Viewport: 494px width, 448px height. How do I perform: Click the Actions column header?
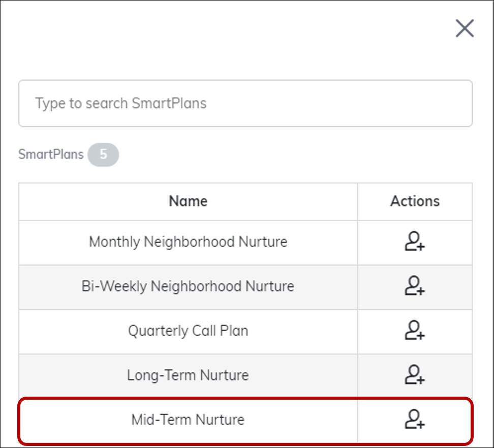[x=415, y=201]
